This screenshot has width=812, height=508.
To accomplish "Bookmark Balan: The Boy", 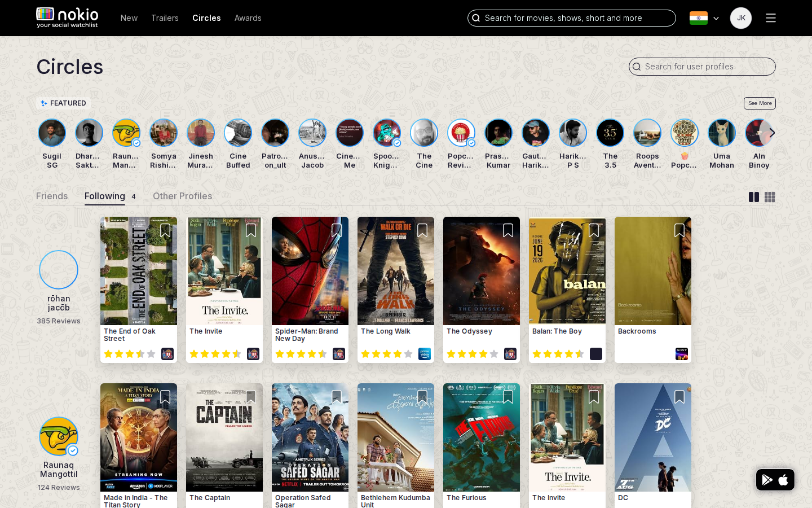I will [594, 230].
